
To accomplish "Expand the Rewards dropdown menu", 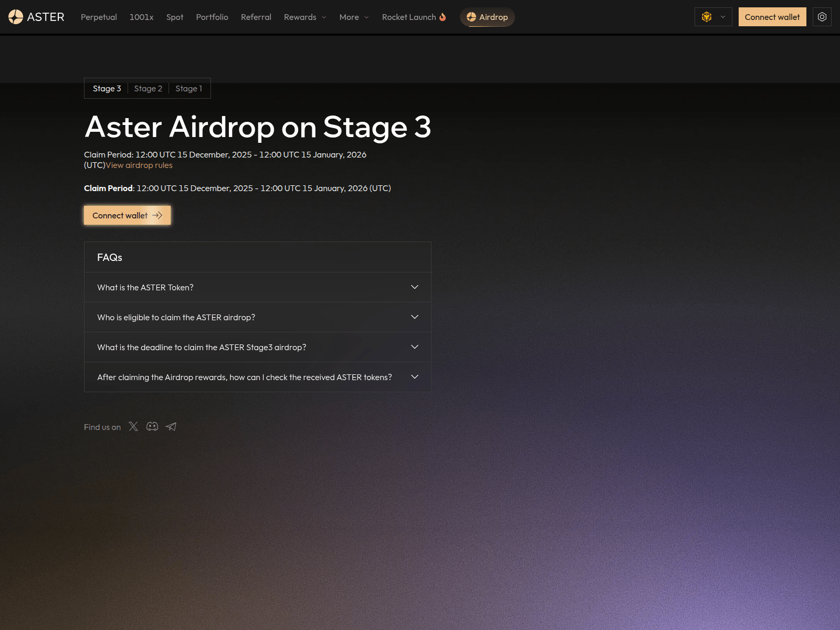I will tap(305, 17).
